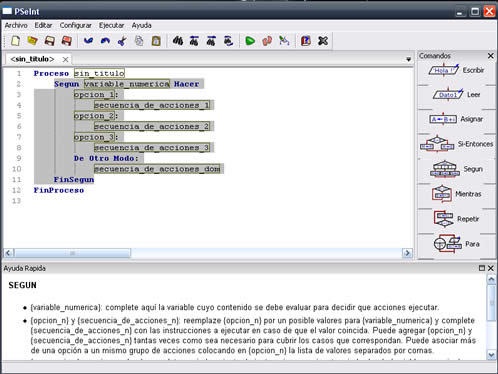Click the 'De Otro Modo:' keyword
The image size is (498, 374).
(x=106, y=158)
